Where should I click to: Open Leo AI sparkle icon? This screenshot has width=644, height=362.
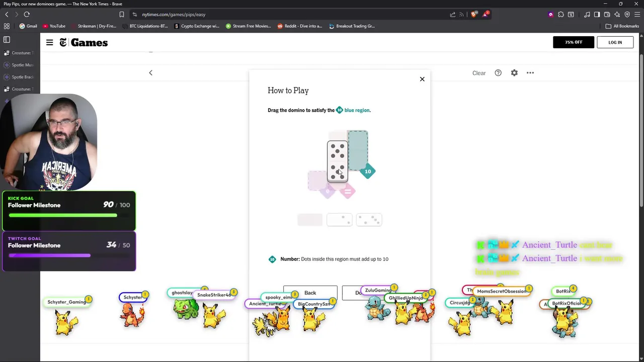(617, 15)
